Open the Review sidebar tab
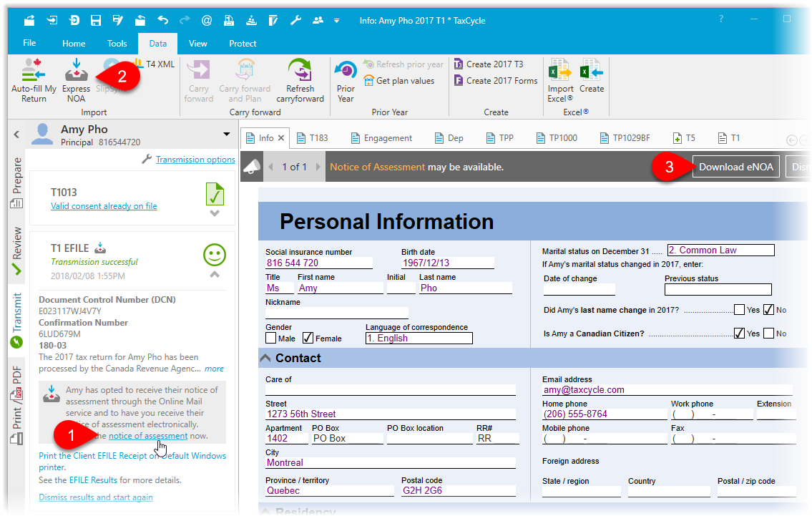 point(16,250)
